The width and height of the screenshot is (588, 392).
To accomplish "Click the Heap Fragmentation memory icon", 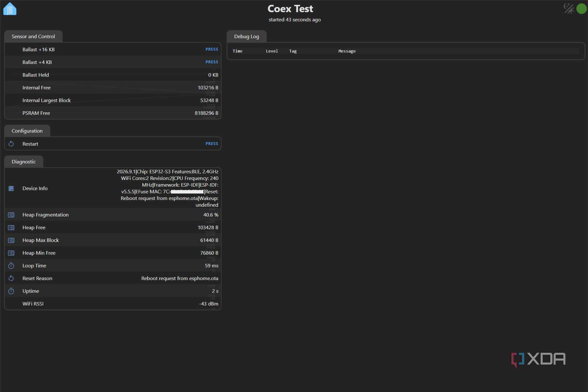I will 11,215.
